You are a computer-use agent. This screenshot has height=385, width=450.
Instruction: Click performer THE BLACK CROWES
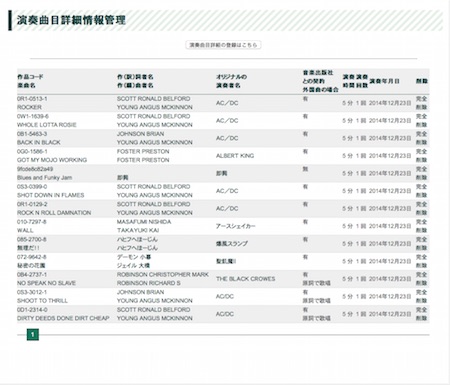click(245, 279)
